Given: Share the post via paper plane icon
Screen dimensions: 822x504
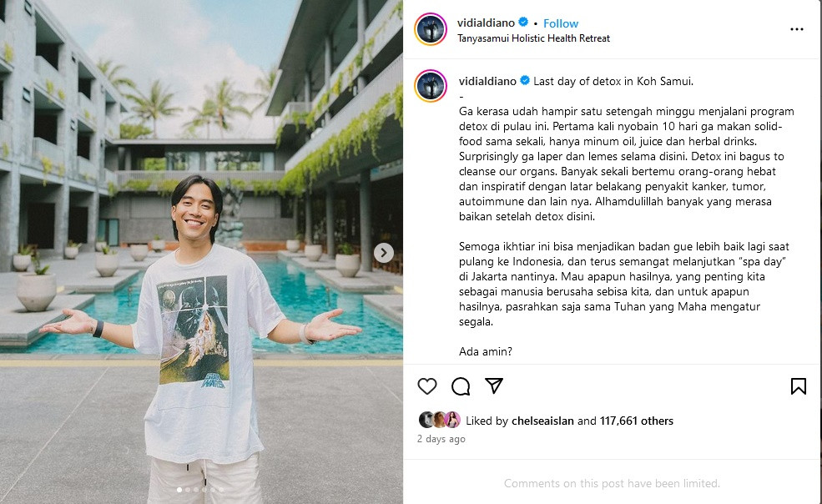Looking at the screenshot, I should tap(494, 386).
